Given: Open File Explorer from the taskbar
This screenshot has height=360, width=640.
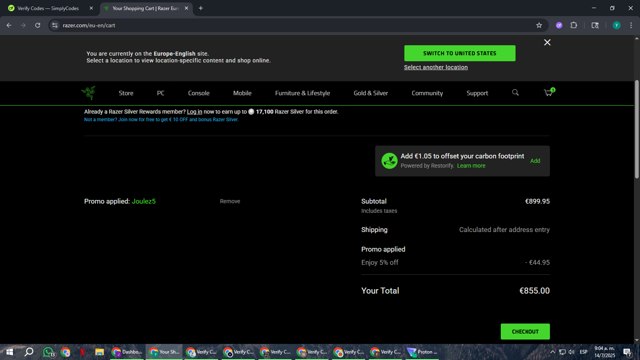Looking at the screenshot, I should click(x=99, y=351).
